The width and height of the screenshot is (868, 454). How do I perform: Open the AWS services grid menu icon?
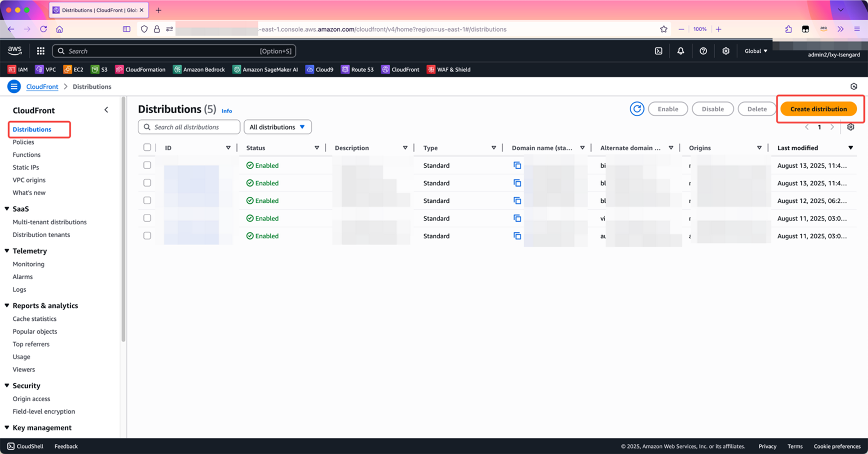pos(41,51)
